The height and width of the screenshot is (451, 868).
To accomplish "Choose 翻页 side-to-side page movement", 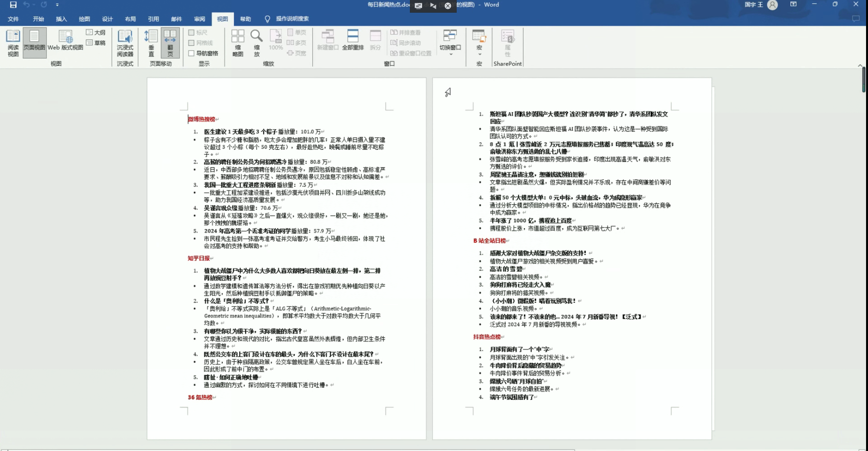I will pos(170,42).
